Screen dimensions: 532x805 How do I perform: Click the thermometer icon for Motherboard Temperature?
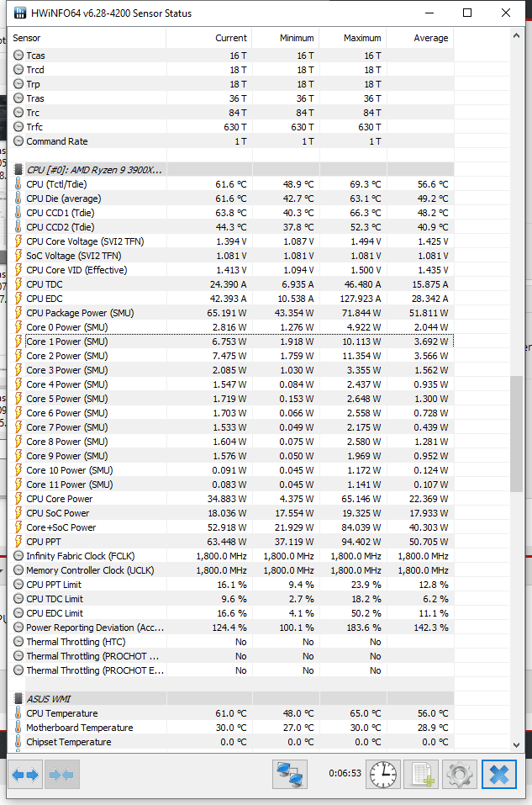pyautogui.click(x=18, y=728)
